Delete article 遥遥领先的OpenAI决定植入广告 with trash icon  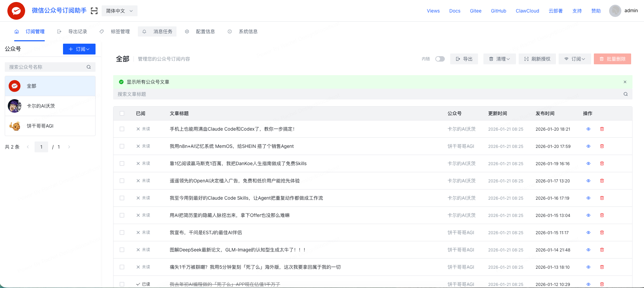[602, 181]
